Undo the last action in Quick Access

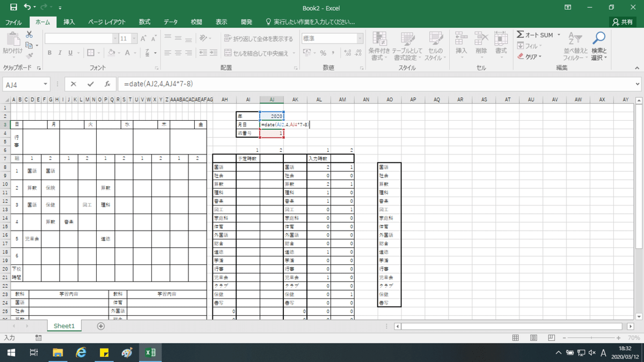27,8
